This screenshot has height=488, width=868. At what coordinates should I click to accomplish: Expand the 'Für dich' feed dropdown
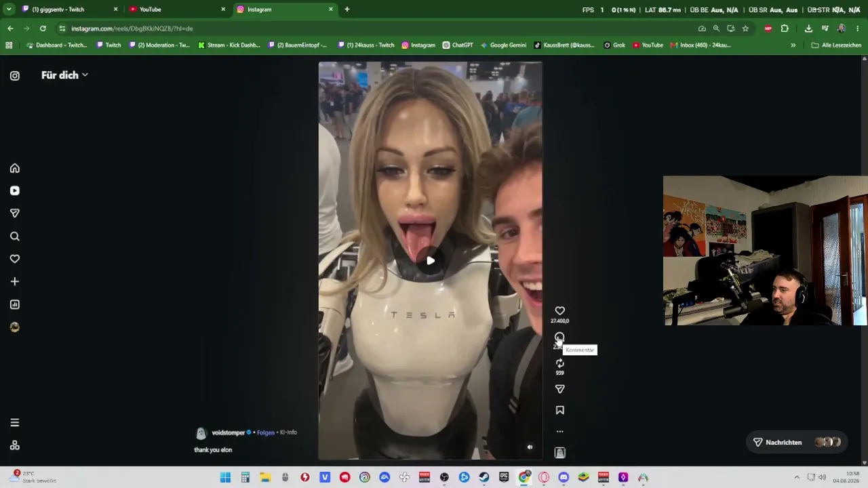[64, 75]
